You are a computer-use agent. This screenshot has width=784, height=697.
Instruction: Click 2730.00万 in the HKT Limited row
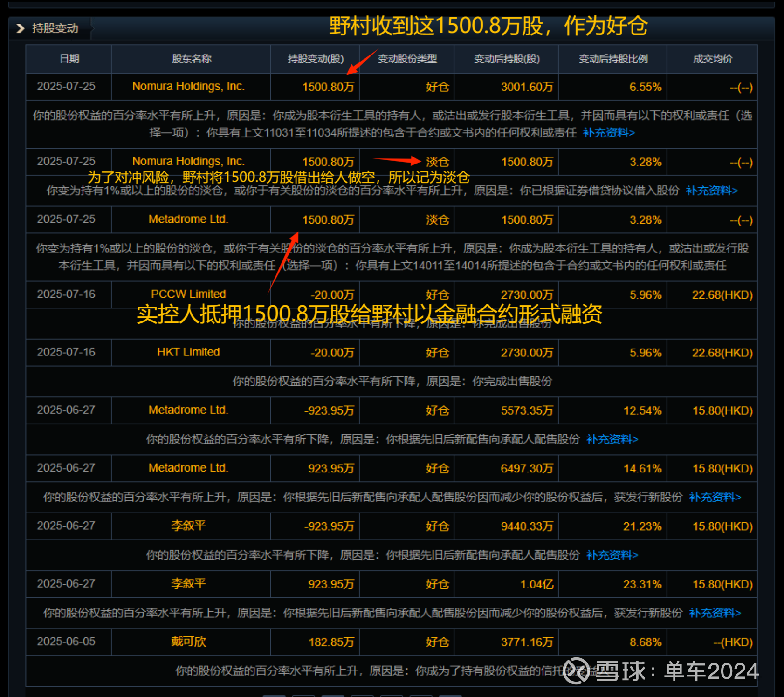click(x=527, y=353)
